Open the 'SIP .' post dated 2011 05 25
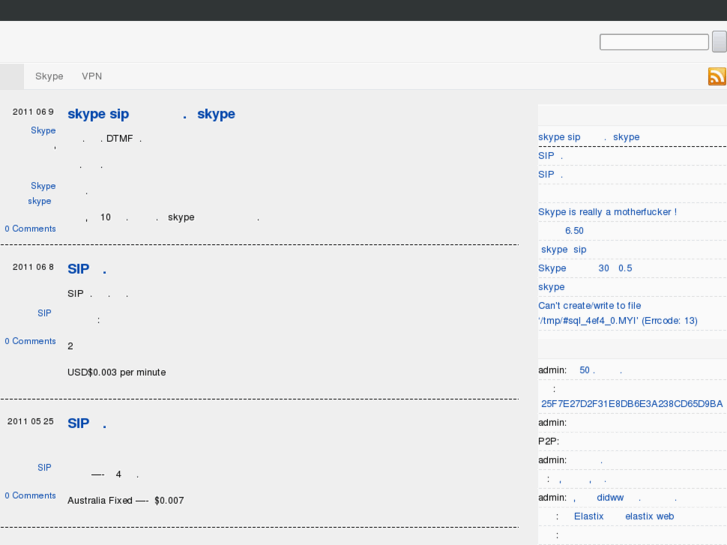Viewport: 727px width, 545px height. (87, 423)
